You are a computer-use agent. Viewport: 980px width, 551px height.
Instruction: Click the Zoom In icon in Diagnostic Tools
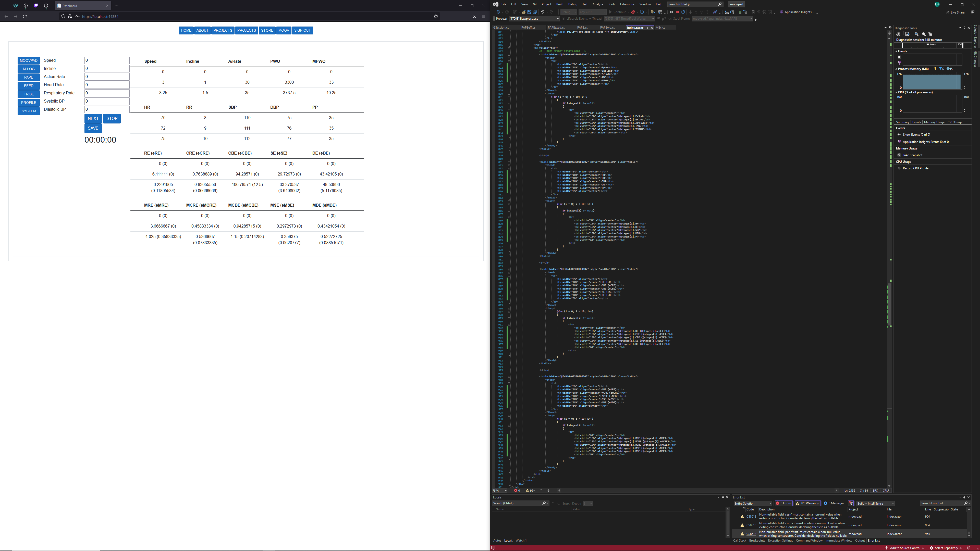[x=916, y=34]
